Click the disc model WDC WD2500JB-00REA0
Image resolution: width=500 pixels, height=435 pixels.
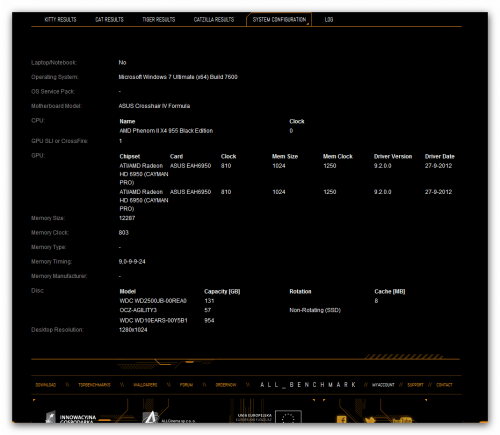click(x=153, y=301)
